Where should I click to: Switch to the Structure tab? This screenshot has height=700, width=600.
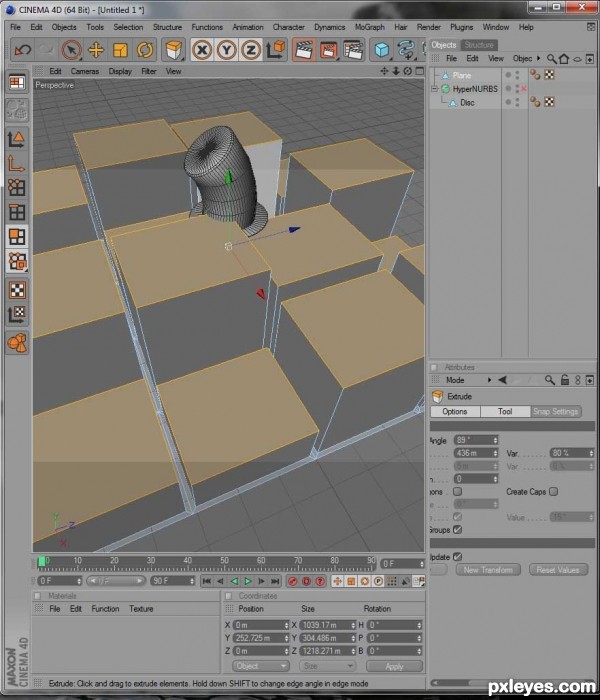479,45
